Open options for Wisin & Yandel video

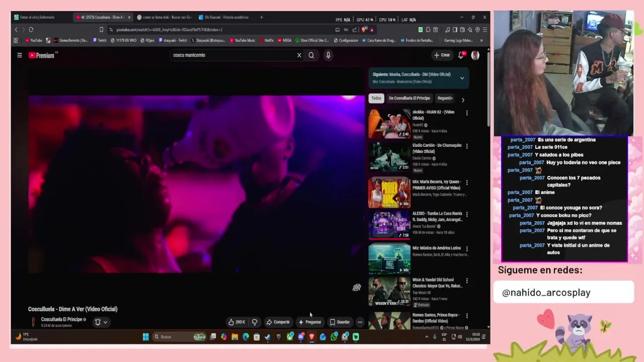[x=467, y=281]
